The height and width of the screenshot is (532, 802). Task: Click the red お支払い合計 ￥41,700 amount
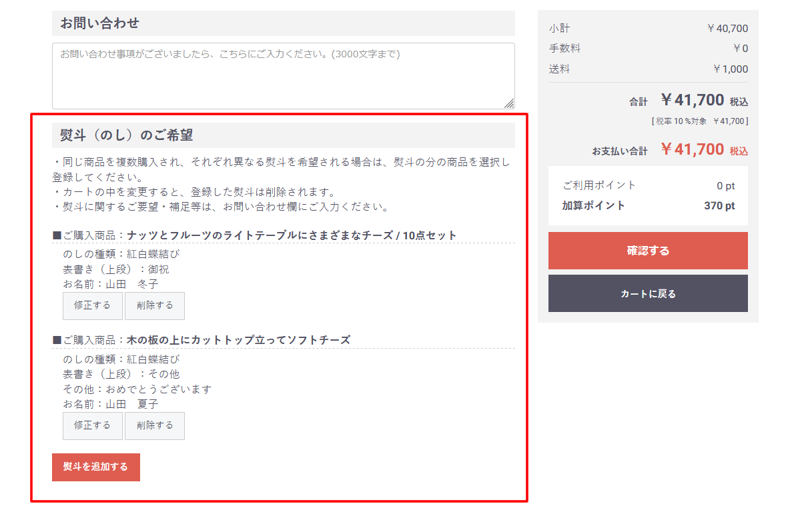click(693, 149)
